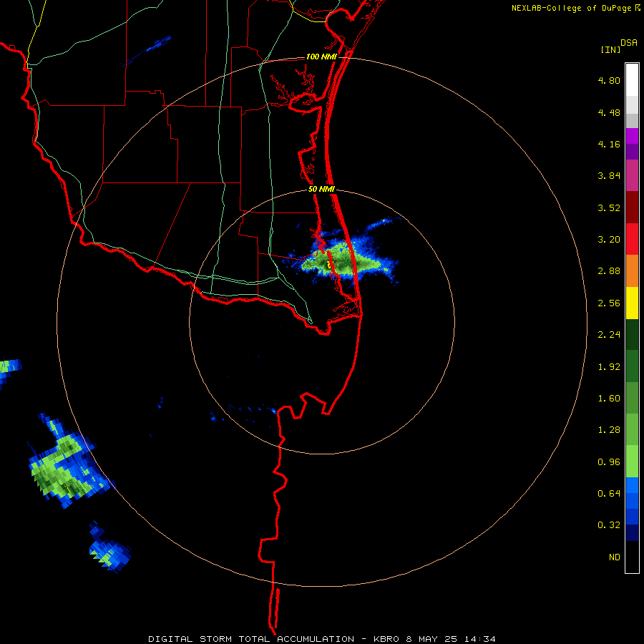The image size is (644, 644).
Task: Click the 1.92 legend value
Action: pos(609,367)
